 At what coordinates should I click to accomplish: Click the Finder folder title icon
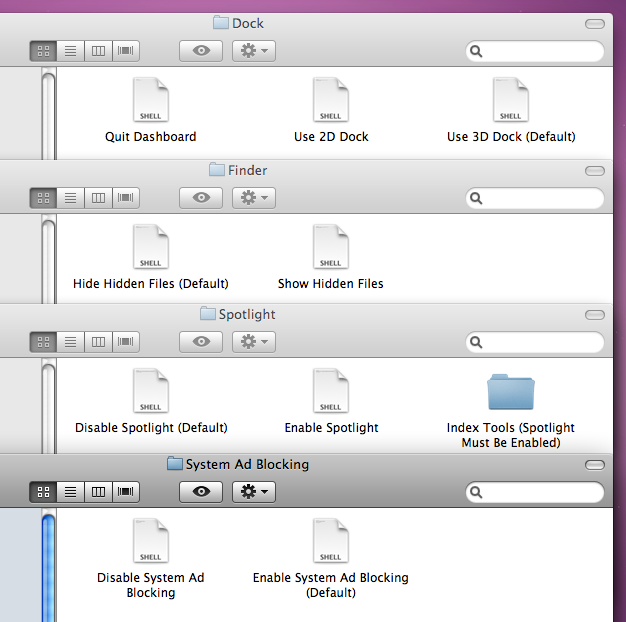(216, 170)
